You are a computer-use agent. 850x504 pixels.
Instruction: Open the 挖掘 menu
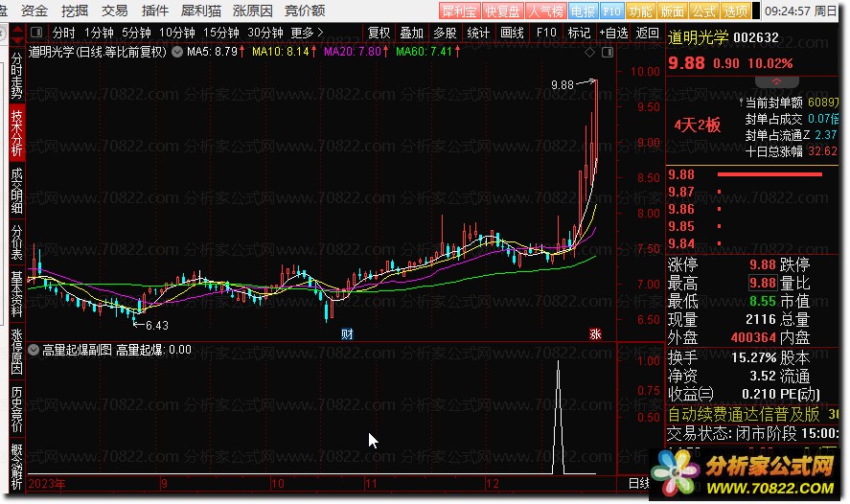point(74,11)
